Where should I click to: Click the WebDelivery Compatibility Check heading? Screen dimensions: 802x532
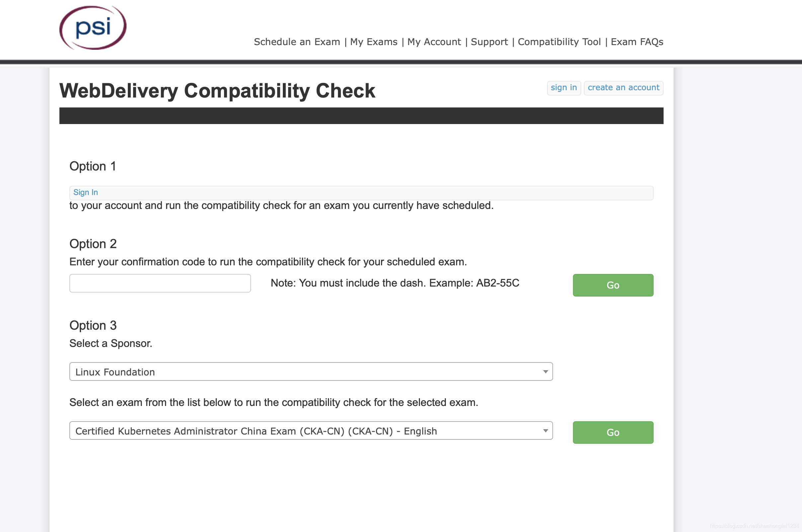(217, 91)
